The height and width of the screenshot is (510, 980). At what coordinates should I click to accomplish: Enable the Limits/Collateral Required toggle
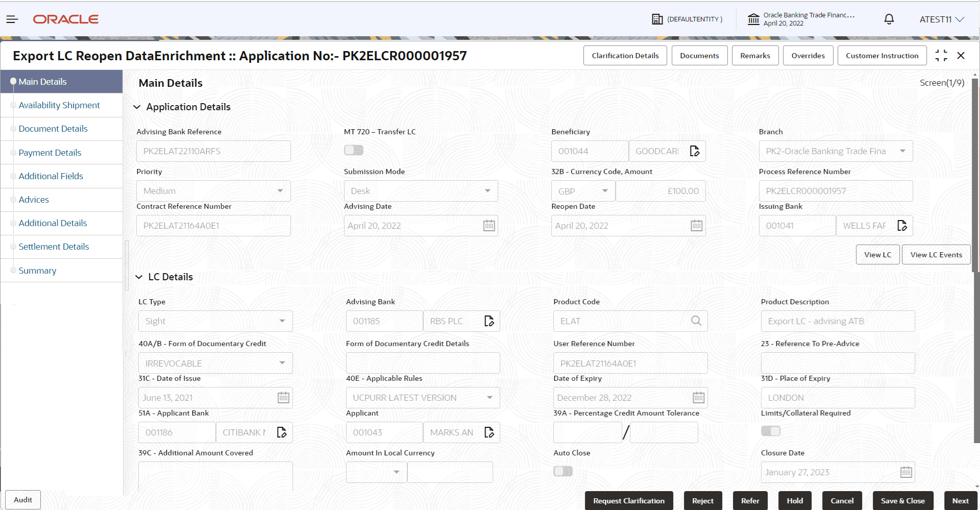(x=770, y=431)
